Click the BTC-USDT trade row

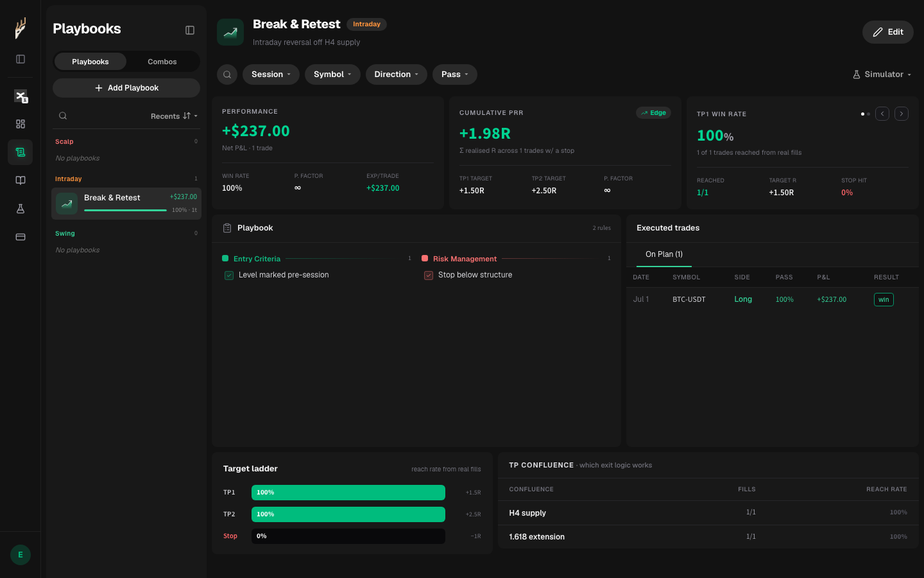coord(773,299)
